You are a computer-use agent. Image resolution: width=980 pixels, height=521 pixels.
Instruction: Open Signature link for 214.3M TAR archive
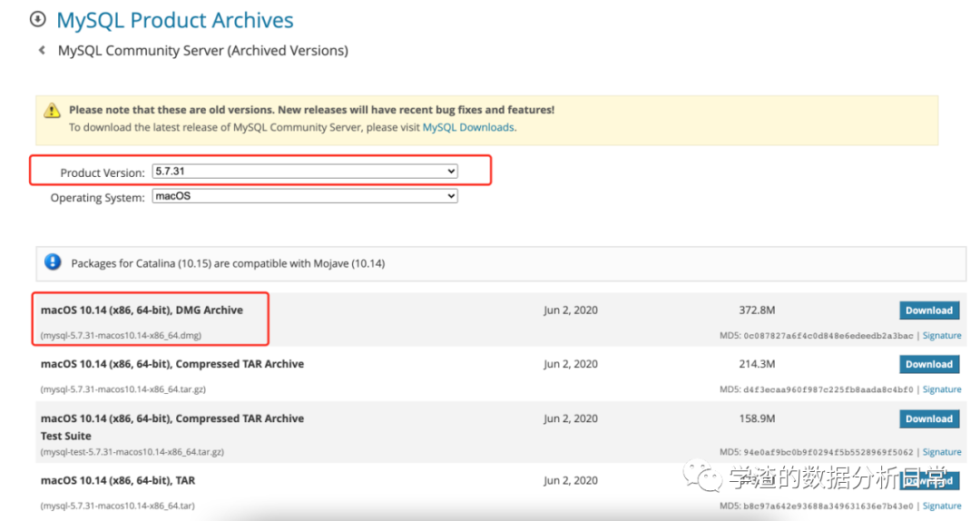(942, 389)
